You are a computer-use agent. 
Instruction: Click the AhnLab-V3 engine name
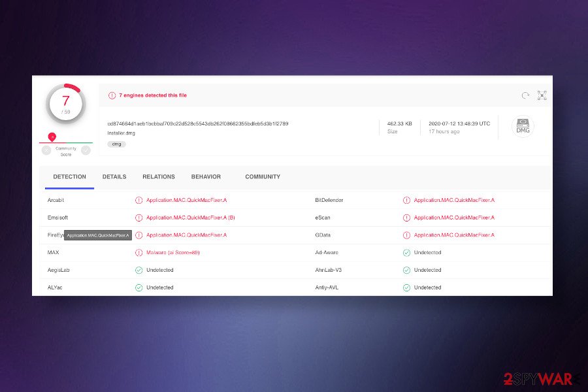(328, 270)
